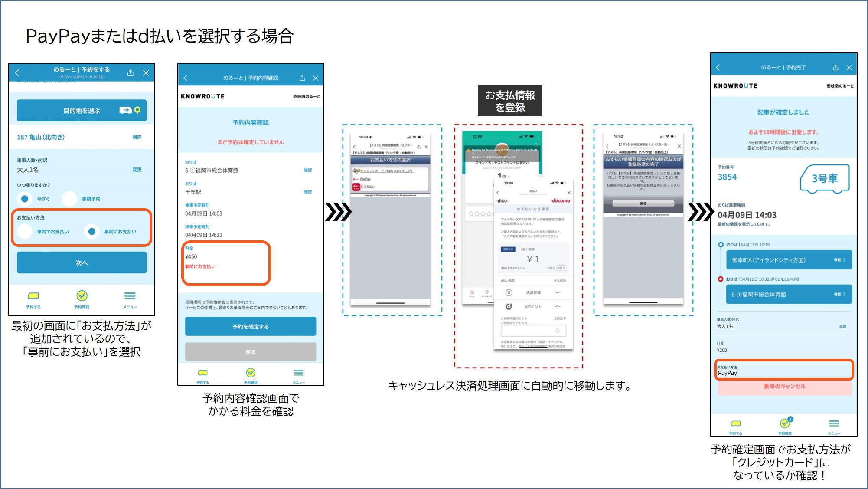The image size is (868, 489).
Task: Close the 予約をする screen with X icon
Action: click(146, 73)
